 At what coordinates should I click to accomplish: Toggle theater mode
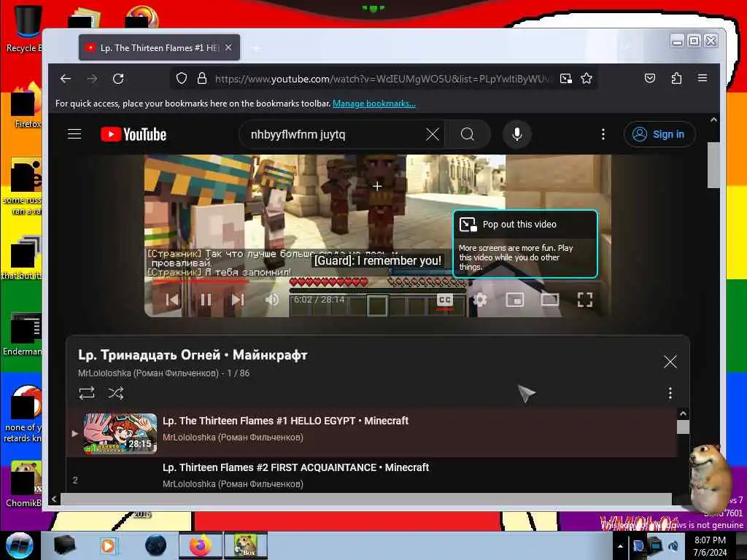click(x=550, y=300)
